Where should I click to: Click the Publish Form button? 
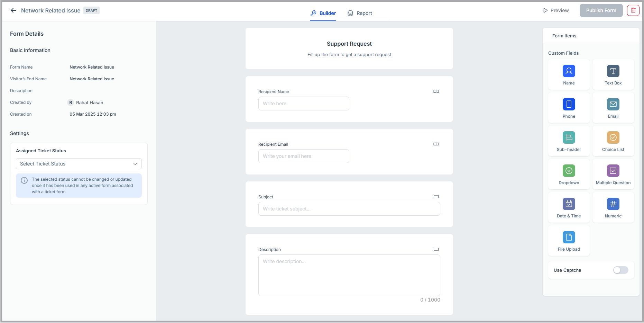click(601, 10)
